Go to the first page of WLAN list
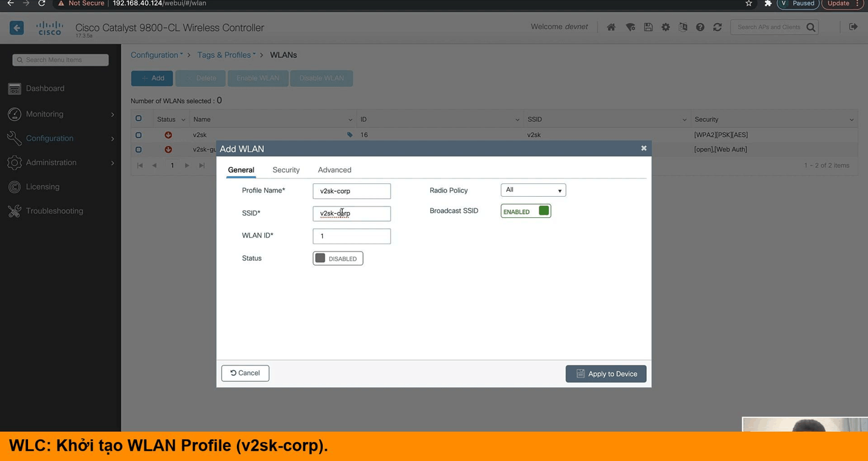The image size is (868, 461). pyautogui.click(x=140, y=166)
